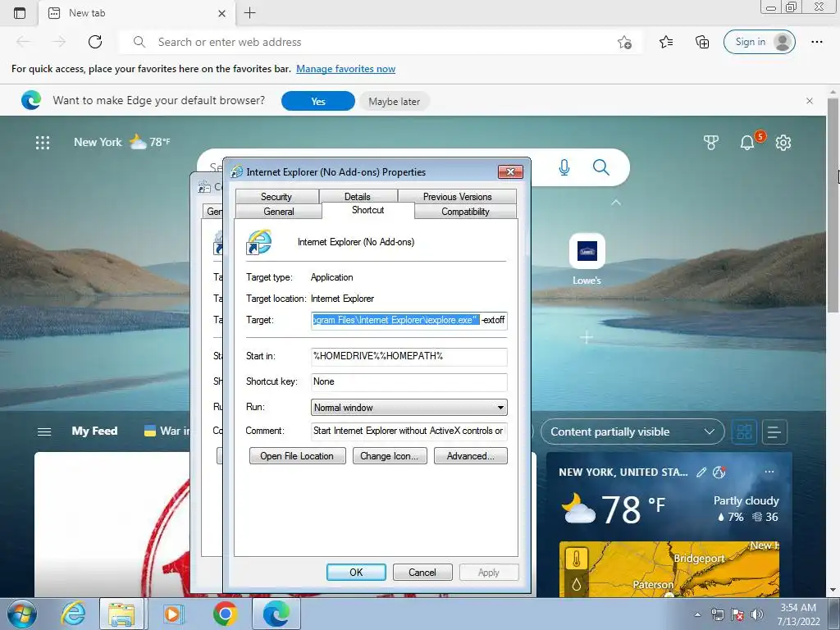Screen dimensions: 840x630
Task: Launch Google Chrome from taskbar
Action: pyautogui.click(x=225, y=614)
